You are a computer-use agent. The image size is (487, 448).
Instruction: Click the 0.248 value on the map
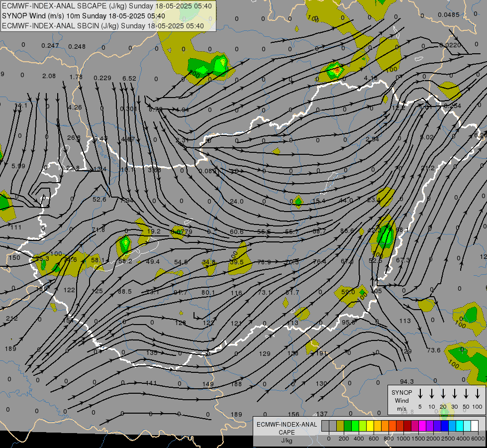point(77,47)
